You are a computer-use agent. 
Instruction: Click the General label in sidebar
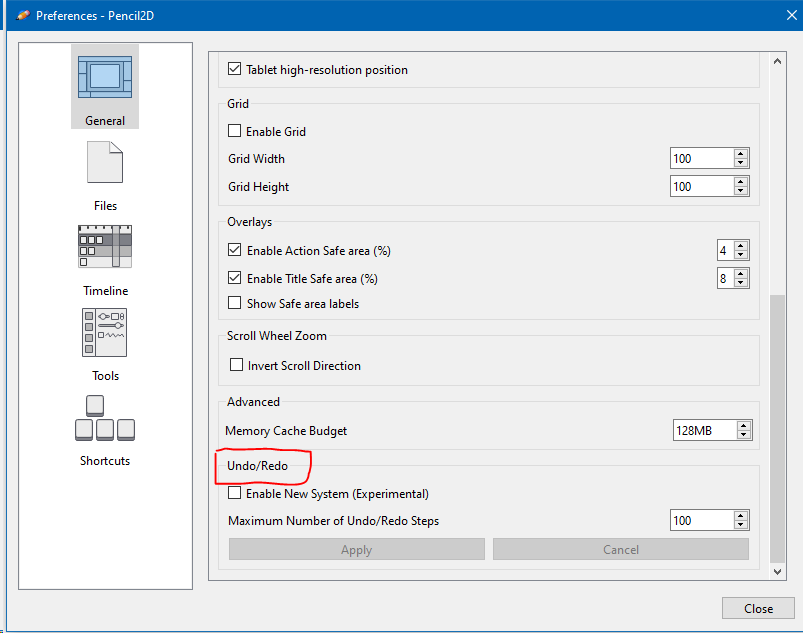(x=105, y=120)
